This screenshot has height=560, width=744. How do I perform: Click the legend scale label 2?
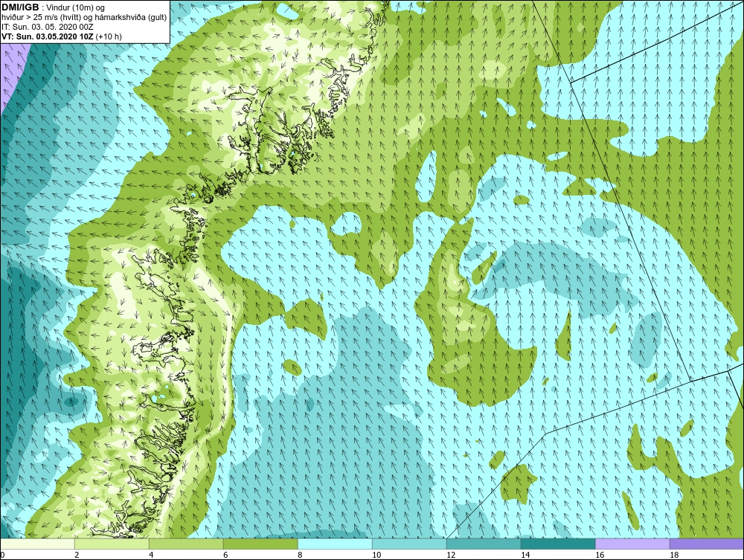pyautogui.click(x=77, y=555)
